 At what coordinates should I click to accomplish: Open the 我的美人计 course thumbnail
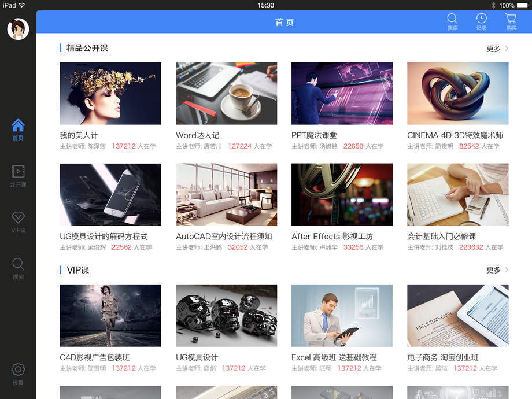click(x=110, y=93)
